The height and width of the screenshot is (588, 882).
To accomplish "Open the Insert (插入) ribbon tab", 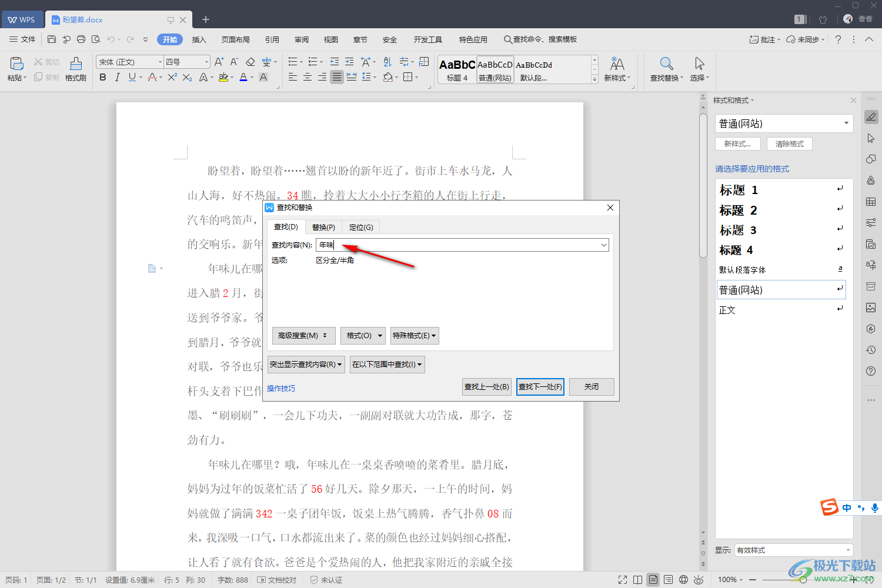I will (x=199, y=39).
